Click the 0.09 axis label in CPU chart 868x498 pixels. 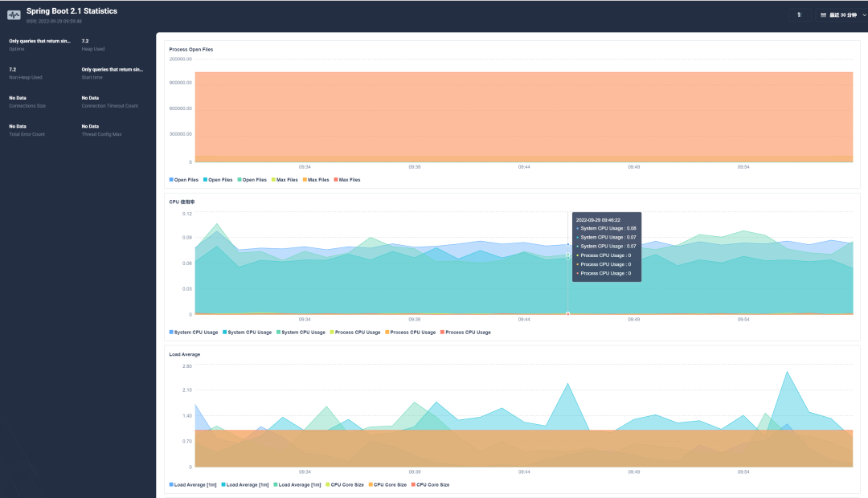(x=187, y=238)
